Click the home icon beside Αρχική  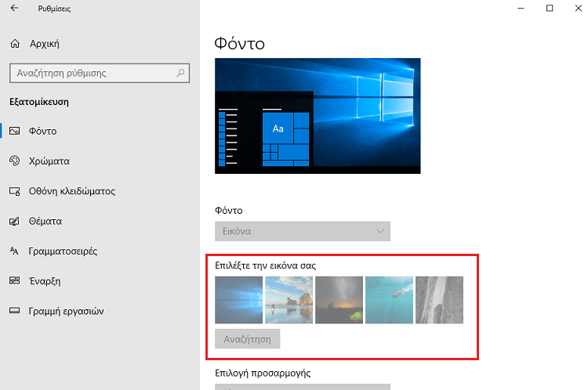15,44
